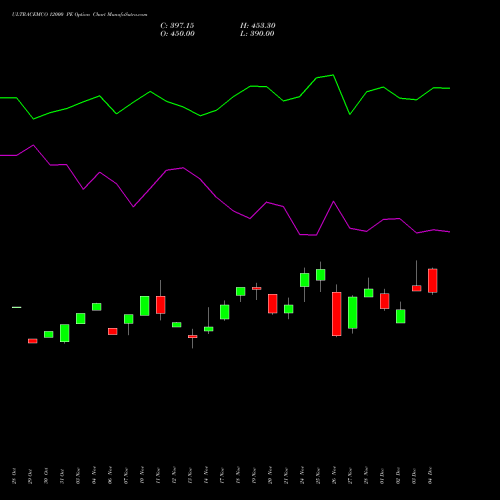
Task: Select the open value O: 450.00
Action: (x=177, y=34)
